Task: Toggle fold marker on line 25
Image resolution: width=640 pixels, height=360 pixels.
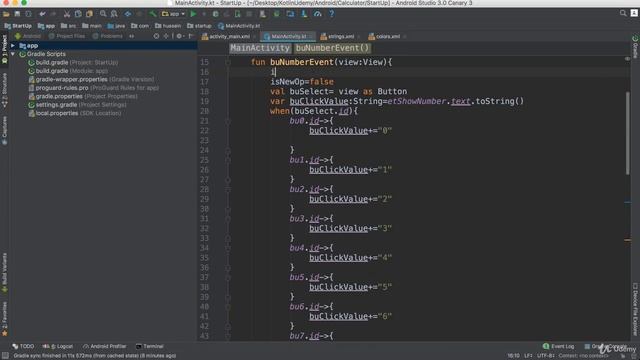Action: click(x=228, y=160)
